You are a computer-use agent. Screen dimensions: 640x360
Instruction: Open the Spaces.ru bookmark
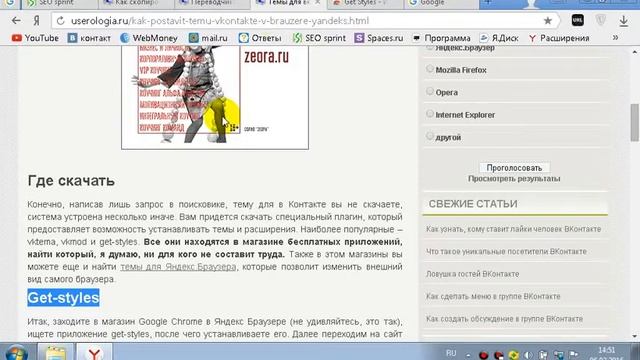[x=379, y=38]
